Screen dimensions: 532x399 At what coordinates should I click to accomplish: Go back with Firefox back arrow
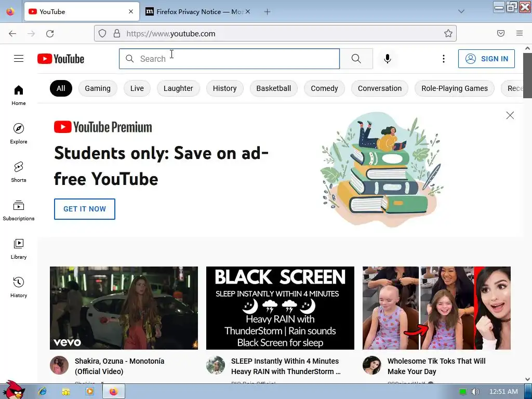(x=12, y=34)
